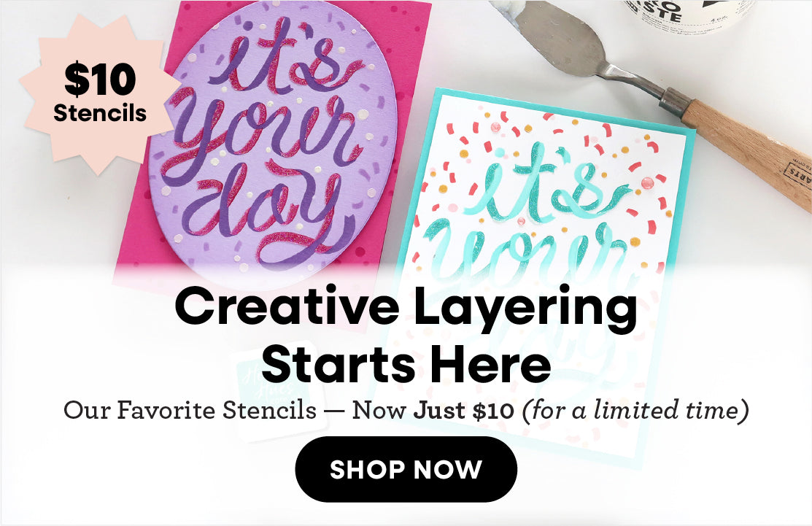Click the SHOP NOW button
The height and width of the screenshot is (526, 812).
point(406,469)
